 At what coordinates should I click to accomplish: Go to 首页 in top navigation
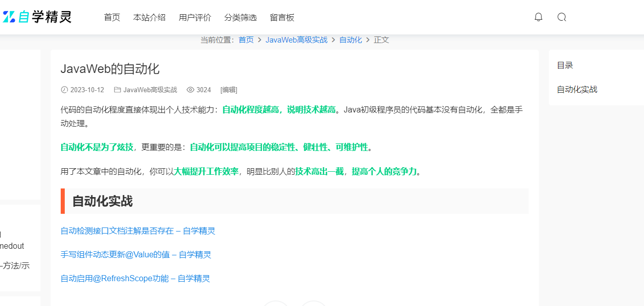click(x=112, y=17)
